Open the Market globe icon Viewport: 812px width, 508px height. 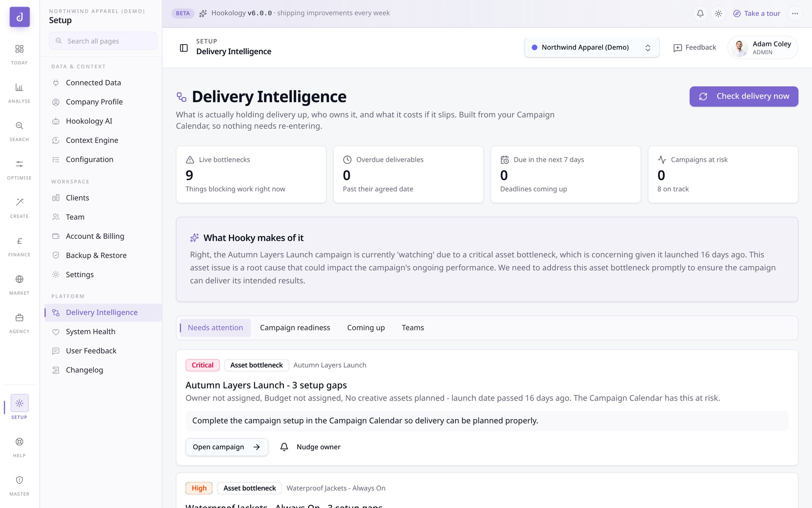pos(19,279)
